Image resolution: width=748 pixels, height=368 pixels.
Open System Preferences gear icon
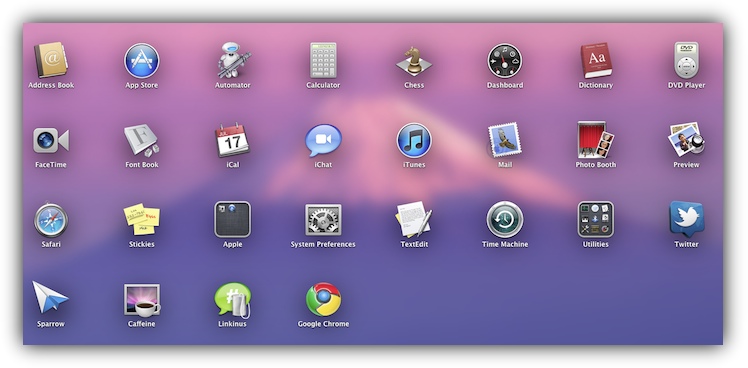click(x=323, y=220)
